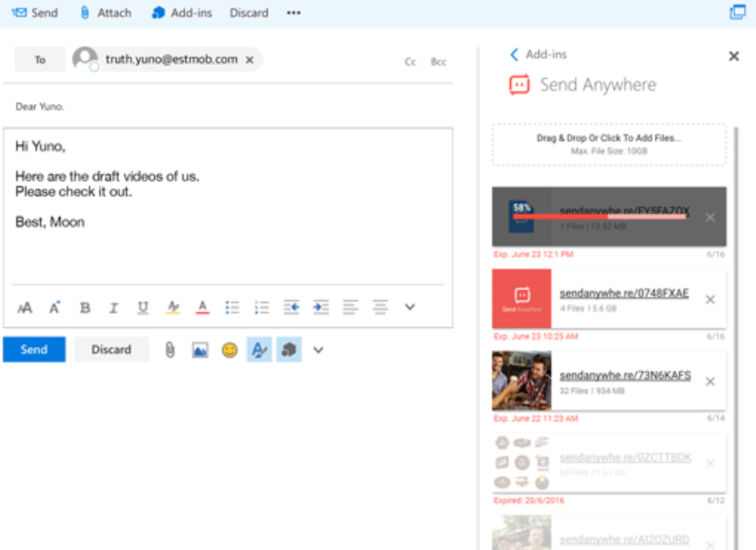This screenshot has height=550, width=756.
Task: Click inside the message body text area
Action: coord(228,207)
